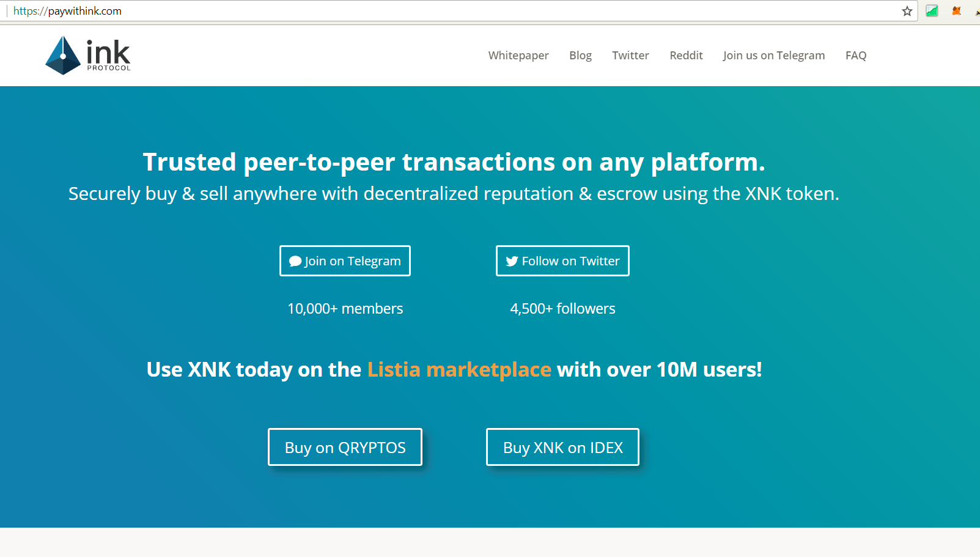
Task: Visit Reddit from the header menu
Action: click(686, 56)
